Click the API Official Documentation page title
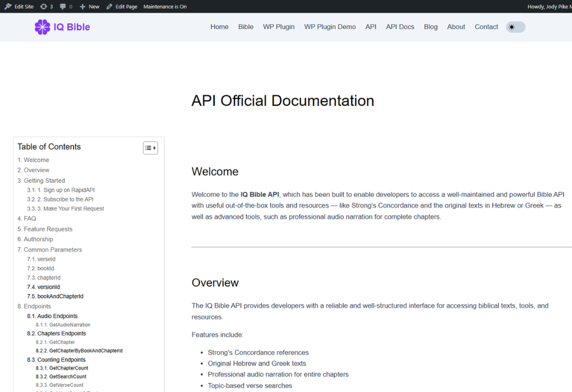Screen dimensions: 572x392 point(283,101)
